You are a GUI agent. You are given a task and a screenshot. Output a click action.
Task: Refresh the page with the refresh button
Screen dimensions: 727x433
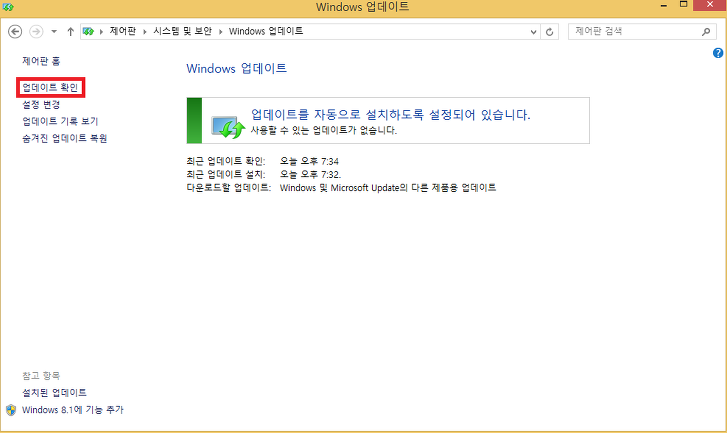pyautogui.click(x=549, y=32)
